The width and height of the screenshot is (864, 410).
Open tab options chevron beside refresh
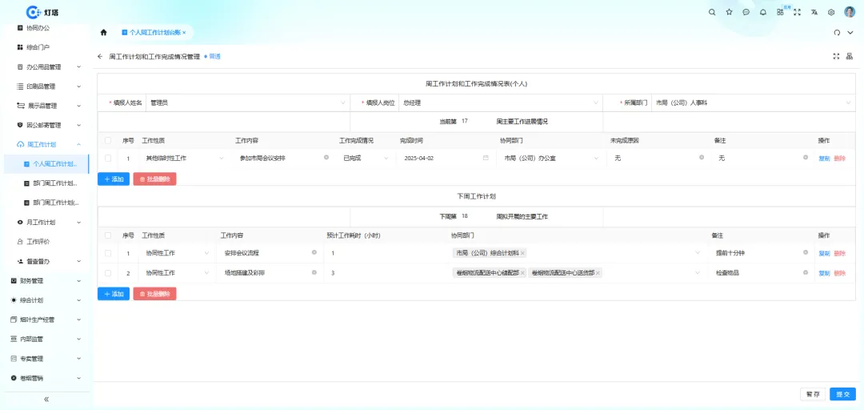[850, 33]
